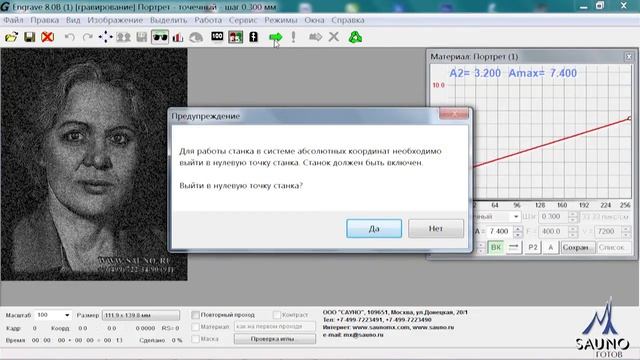Viewport: 640px width, 360px height.
Task: Open the Сервис menu
Action: click(x=243, y=20)
